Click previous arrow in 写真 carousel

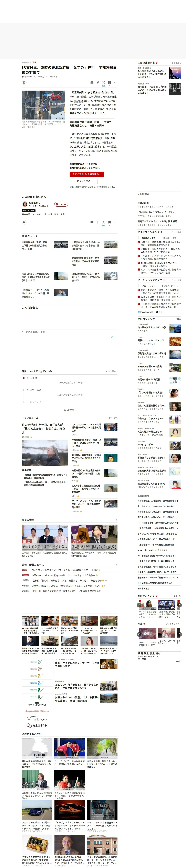point(139,635)
